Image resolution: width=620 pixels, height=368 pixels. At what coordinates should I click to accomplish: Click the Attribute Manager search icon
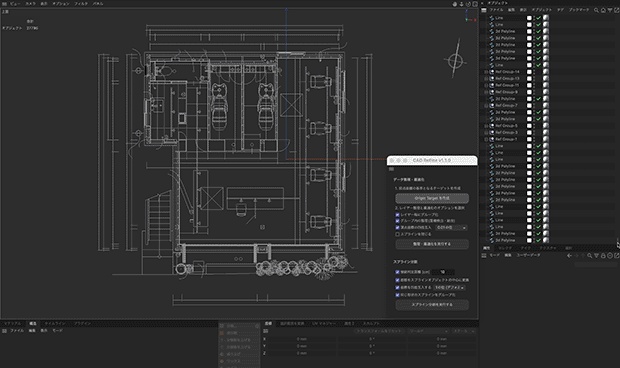coord(590,256)
